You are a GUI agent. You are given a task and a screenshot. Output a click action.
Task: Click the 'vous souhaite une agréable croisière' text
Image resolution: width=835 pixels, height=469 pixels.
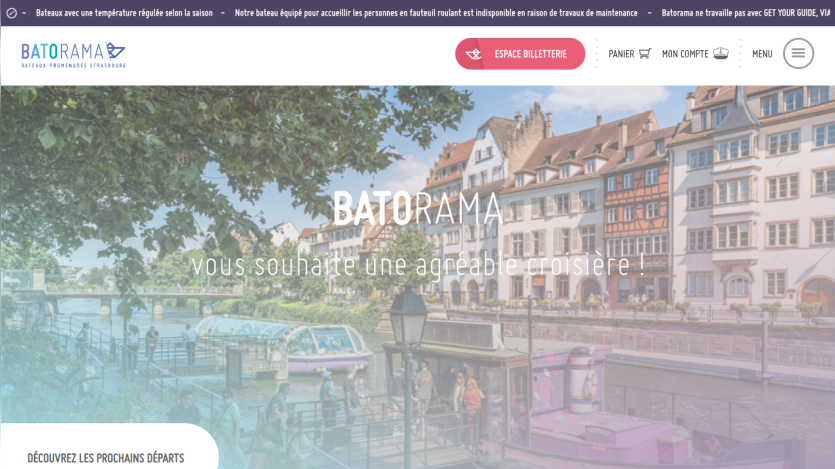tap(418, 265)
